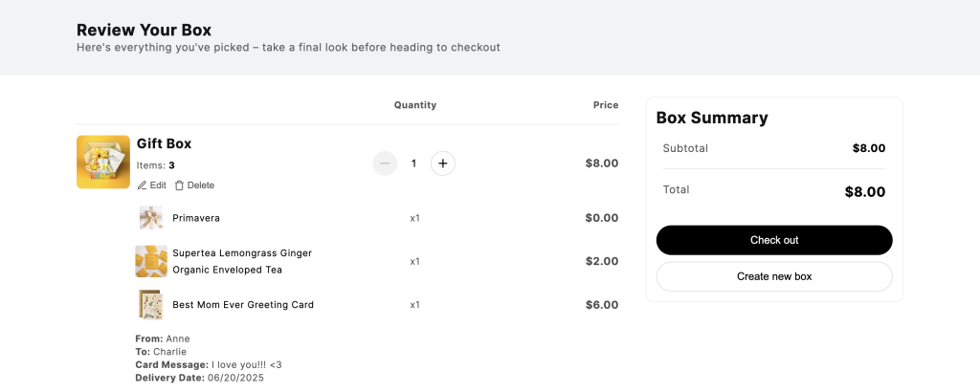Screen dimensions: 980x392
Task: Select the Delete link text
Action: (201, 185)
